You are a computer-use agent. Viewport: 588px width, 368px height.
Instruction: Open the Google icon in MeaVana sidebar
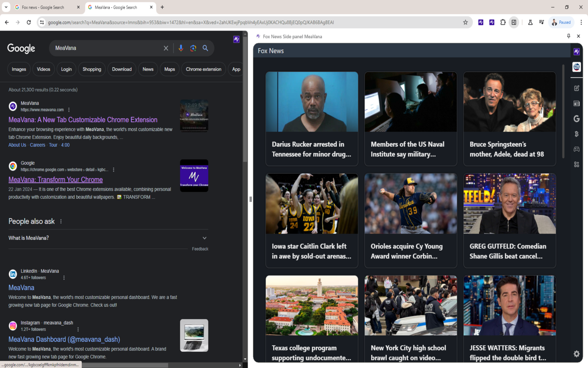tap(577, 119)
